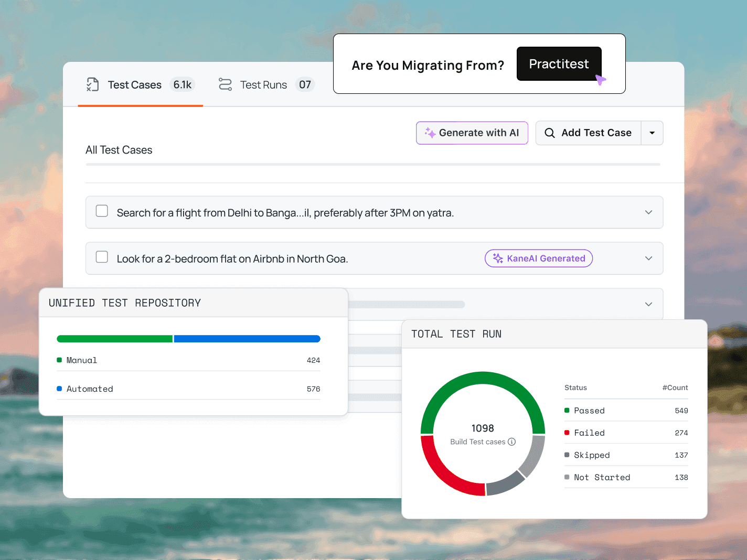
Task: Click the Not Started status row
Action: 626,477
